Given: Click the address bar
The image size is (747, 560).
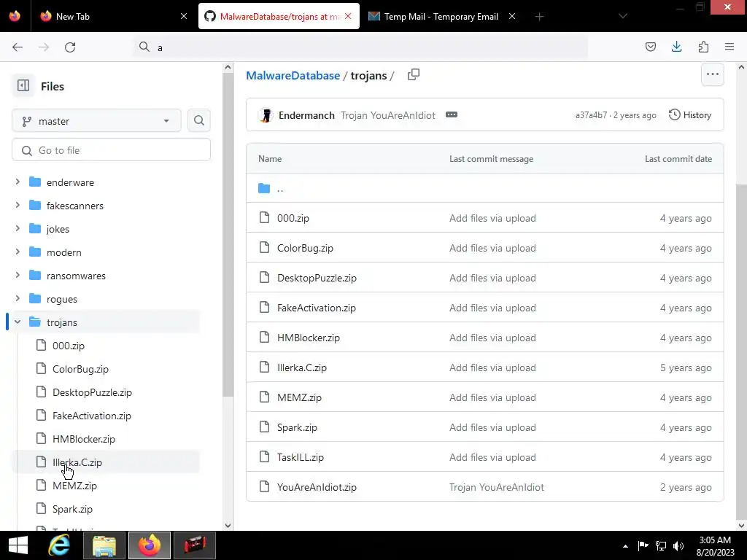Looking at the screenshot, I should (360, 47).
